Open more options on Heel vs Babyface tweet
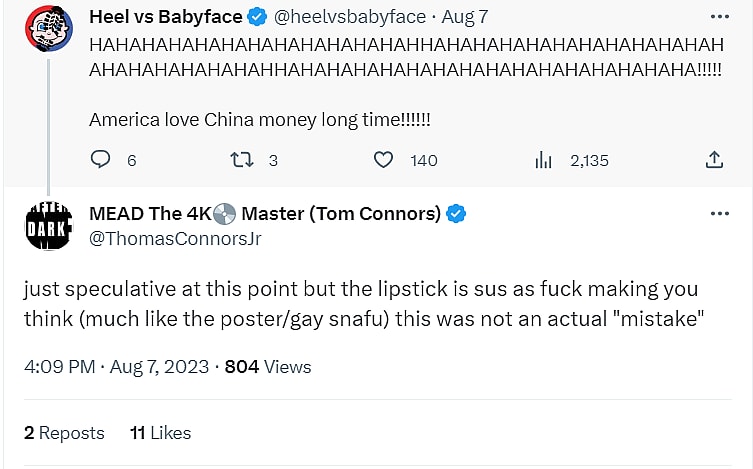This screenshot has height=469, width=753. tap(719, 17)
